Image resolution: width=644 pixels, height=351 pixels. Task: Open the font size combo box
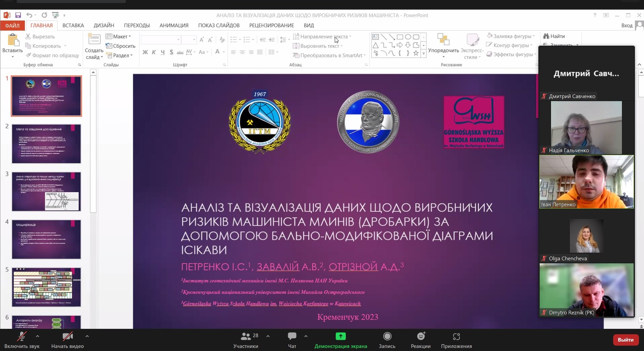point(189,40)
